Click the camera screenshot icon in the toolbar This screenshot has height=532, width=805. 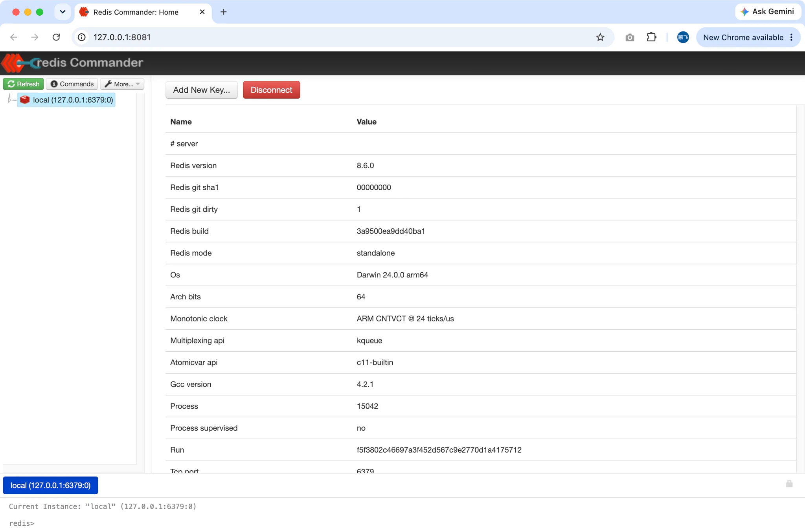click(x=630, y=37)
